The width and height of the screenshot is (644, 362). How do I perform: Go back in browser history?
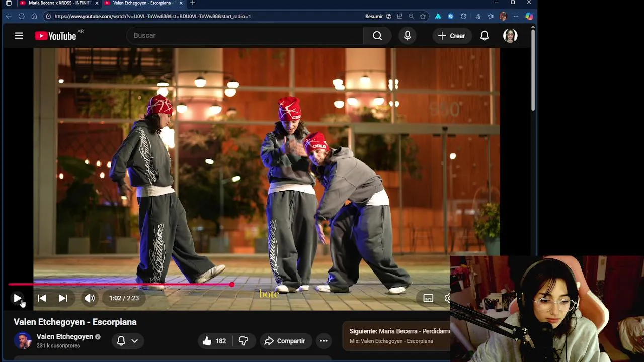[x=9, y=16]
